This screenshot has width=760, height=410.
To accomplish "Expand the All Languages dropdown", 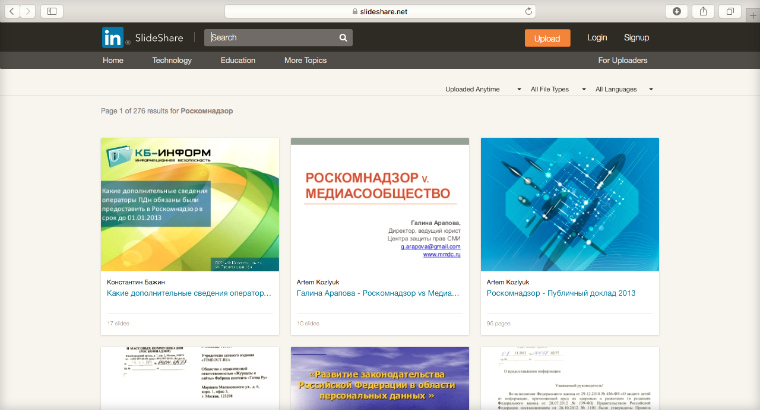I will (624, 89).
